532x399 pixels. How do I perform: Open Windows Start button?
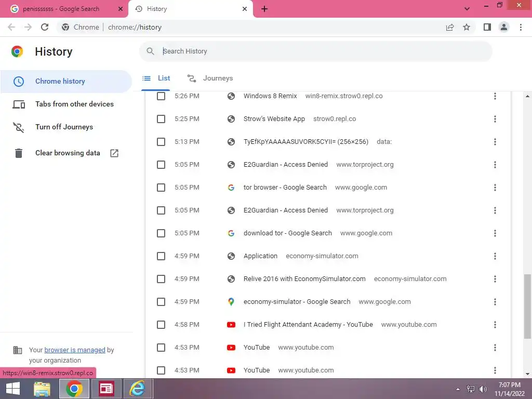[13, 389]
